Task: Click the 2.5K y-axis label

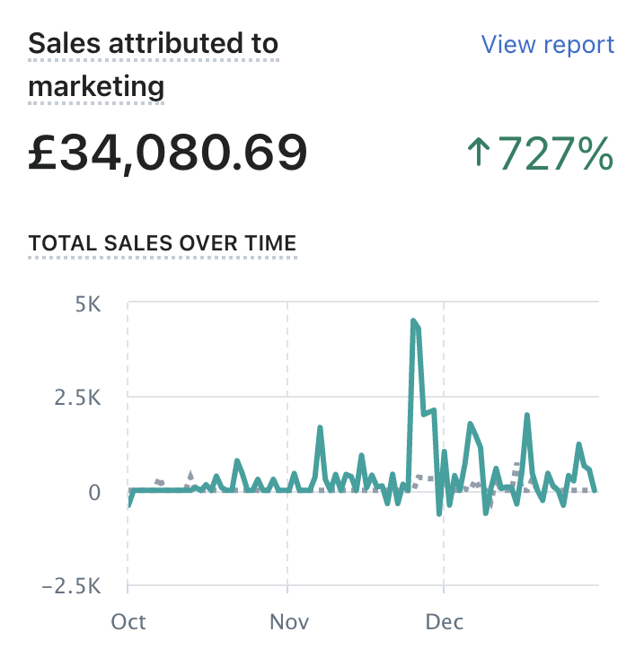Action: [x=78, y=398]
